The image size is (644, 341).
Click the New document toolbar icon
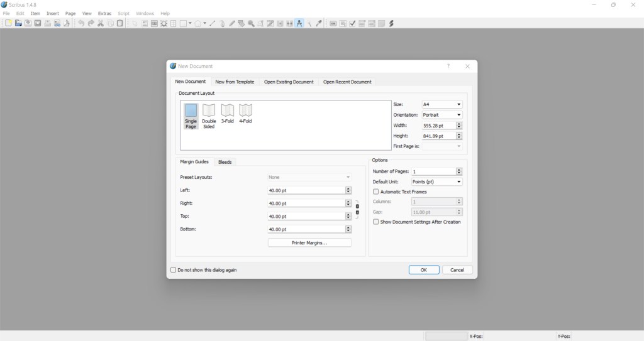[8, 23]
